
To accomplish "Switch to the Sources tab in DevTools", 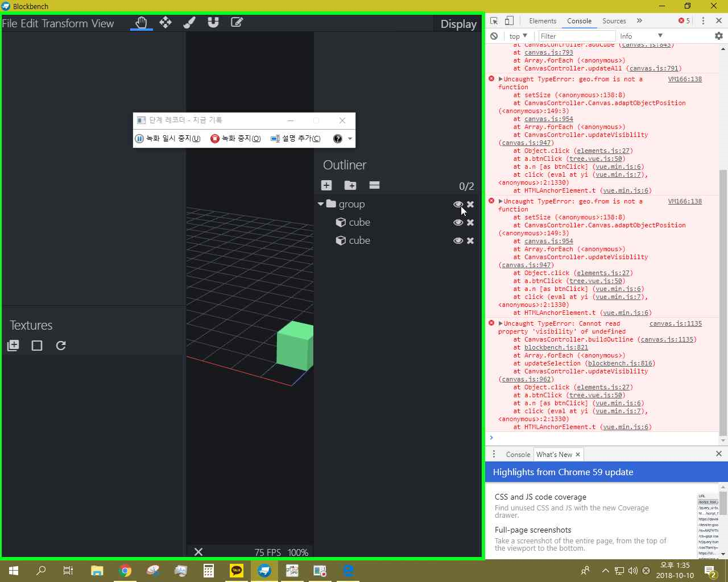I will coord(614,20).
